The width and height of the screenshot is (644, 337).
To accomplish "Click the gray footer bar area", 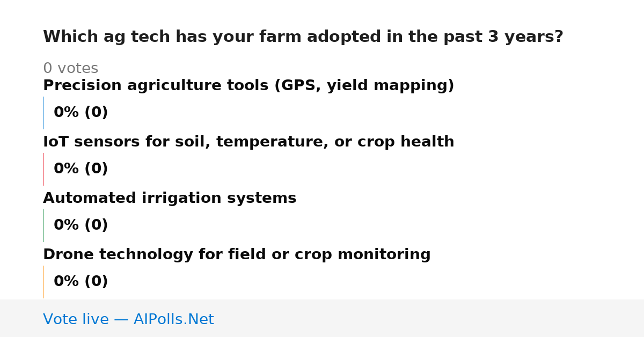I will [322, 318].
